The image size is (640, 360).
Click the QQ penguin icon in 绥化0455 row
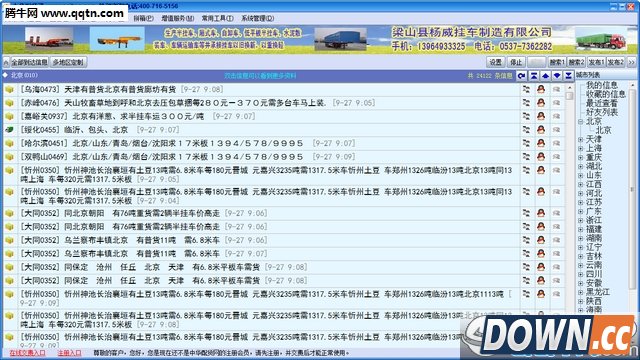[x=541, y=130]
